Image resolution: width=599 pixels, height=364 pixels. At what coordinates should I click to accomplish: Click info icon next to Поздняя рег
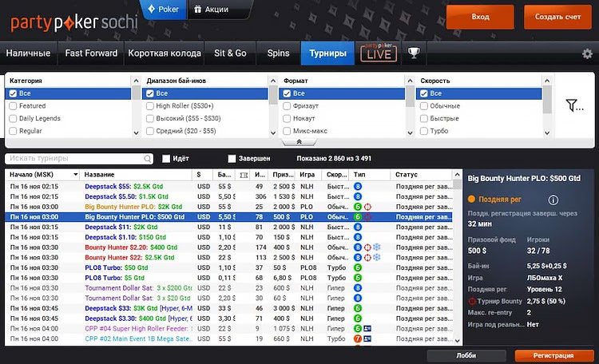553,200
